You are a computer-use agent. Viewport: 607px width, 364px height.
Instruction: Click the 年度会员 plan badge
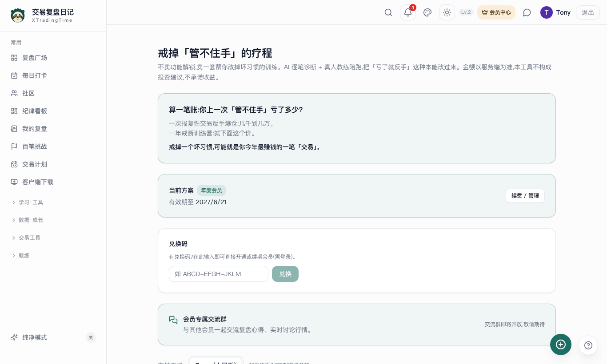[212, 190]
